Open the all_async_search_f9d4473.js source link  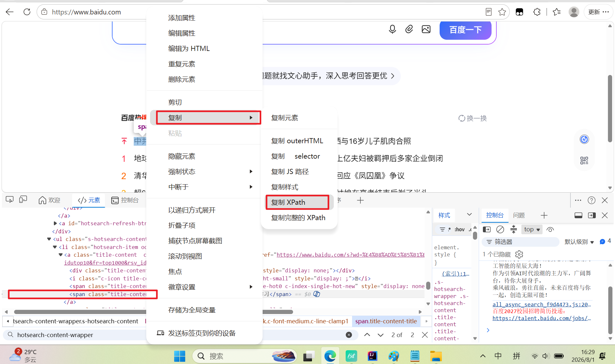[542, 304]
